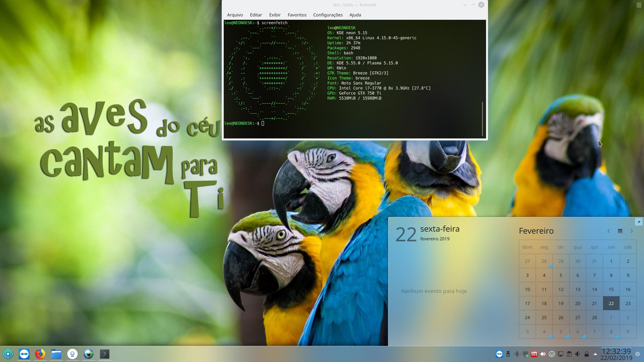Viewport: 644px width, 362px height.
Task: Go to previous month in calendar
Action: [x=608, y=231]
